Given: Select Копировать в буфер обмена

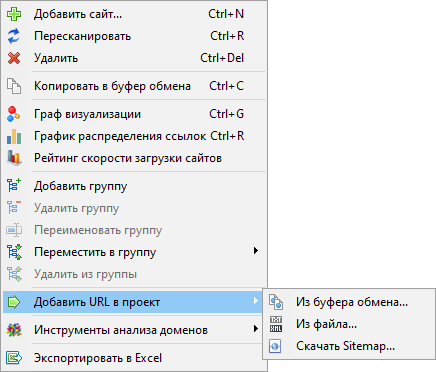Looking at the screenshot, I should [133, 86].
